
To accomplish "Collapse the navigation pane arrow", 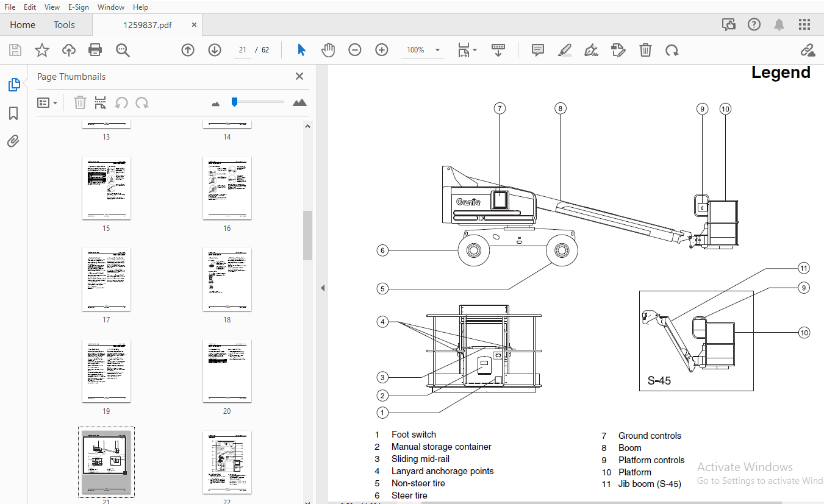I will (x=323, y=288).
